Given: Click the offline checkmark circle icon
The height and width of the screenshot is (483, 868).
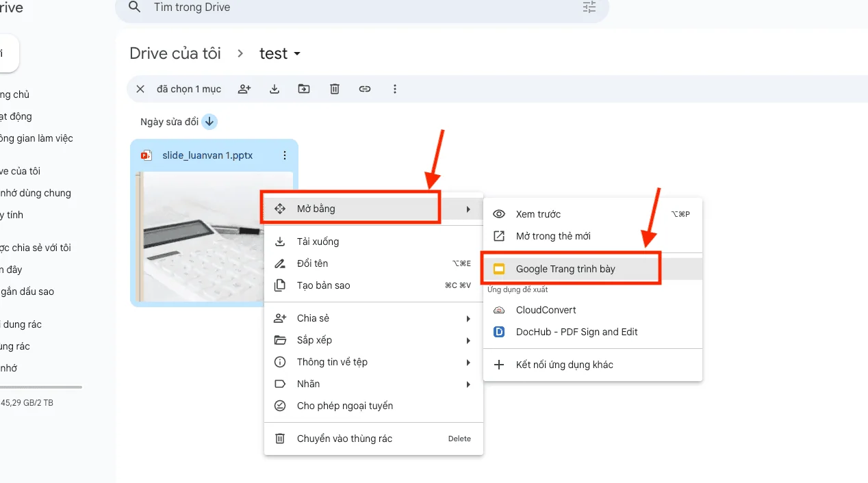Looking at the screenshot, I should click(x=280, y=406).
